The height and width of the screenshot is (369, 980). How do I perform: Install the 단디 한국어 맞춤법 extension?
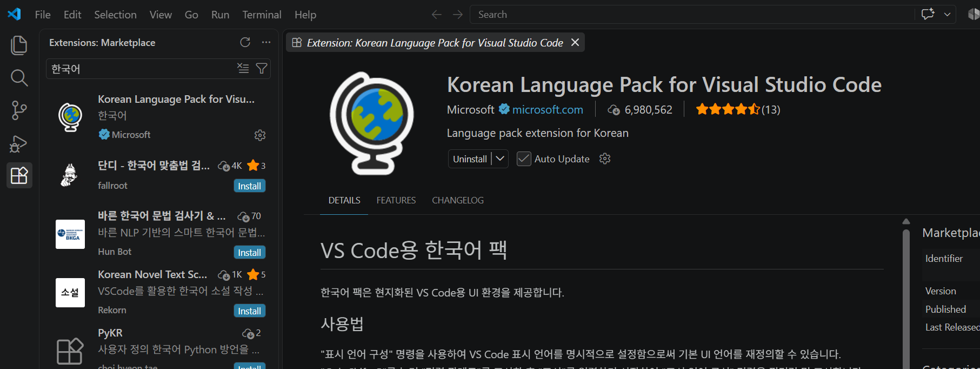tap(249, 186)
